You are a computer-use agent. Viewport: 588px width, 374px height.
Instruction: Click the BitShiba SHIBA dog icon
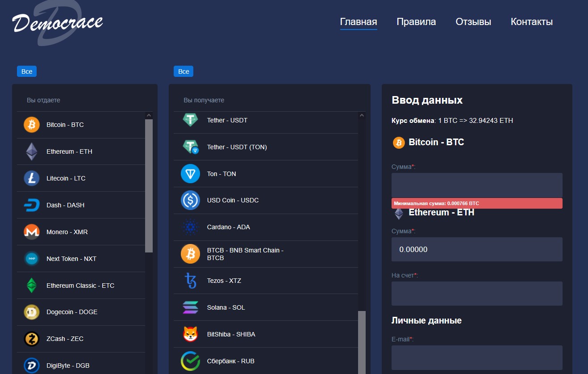tap(191, 334)
